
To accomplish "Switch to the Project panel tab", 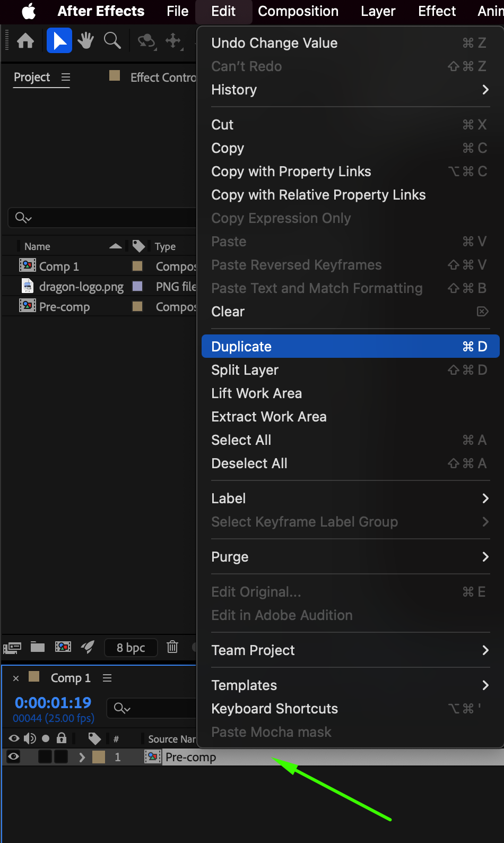I will click(x=32, y=78).
